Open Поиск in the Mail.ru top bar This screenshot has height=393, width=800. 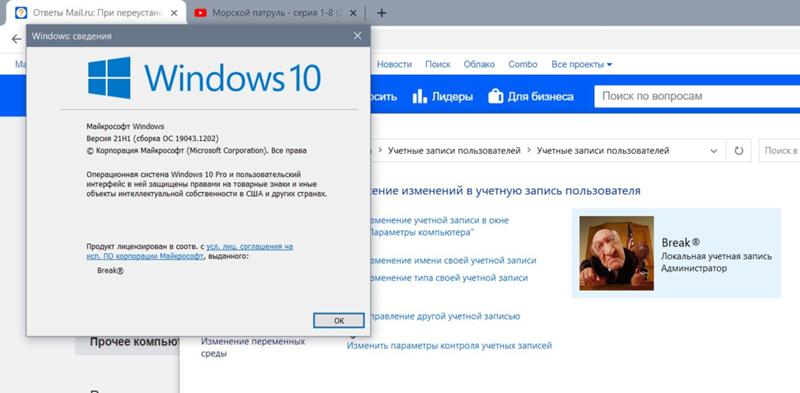coord(438,64)
